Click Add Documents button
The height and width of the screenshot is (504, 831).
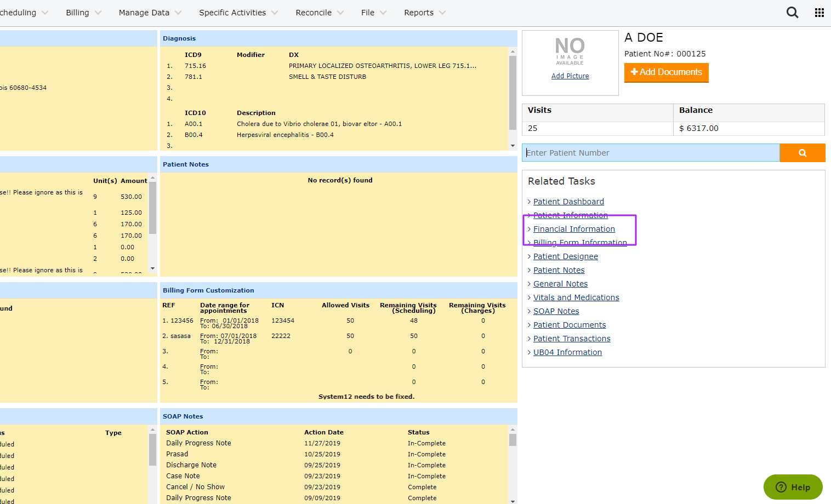(x=666, y=72)
